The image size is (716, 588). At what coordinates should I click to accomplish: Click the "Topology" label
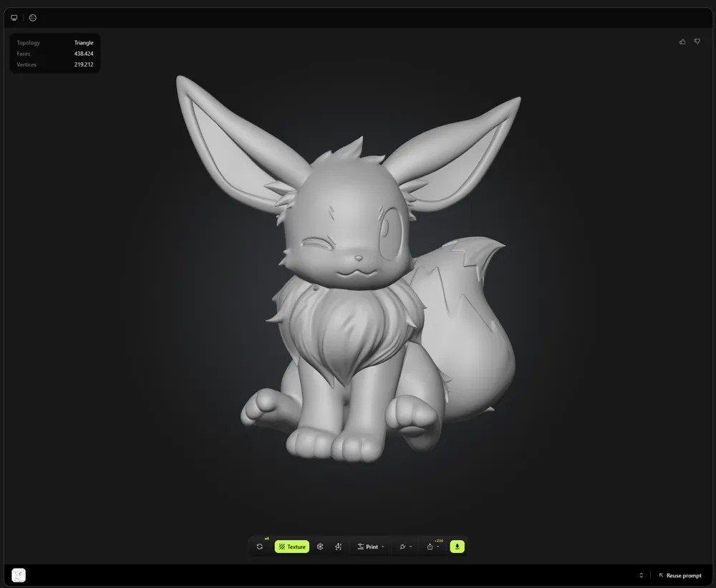point(29,42)
